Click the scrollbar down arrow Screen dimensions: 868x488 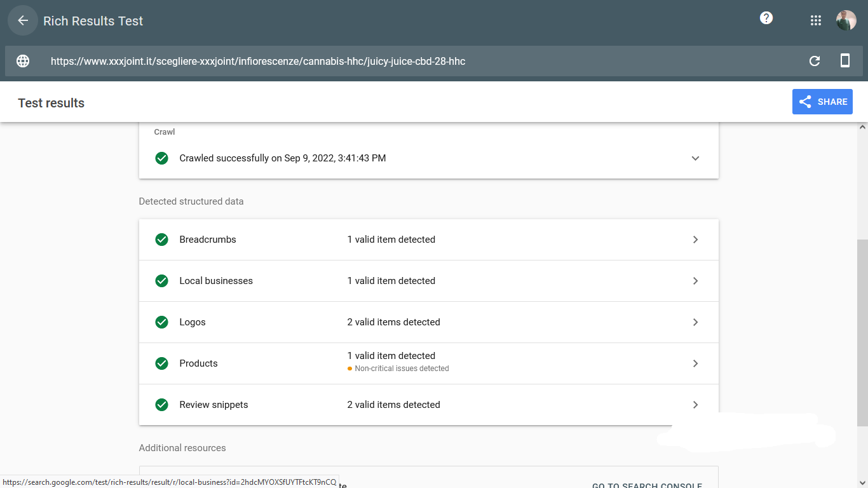click(x=862, y=482)
